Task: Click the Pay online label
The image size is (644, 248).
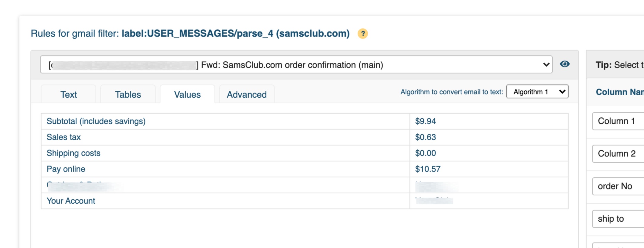Action: click(x=66, y=169)
